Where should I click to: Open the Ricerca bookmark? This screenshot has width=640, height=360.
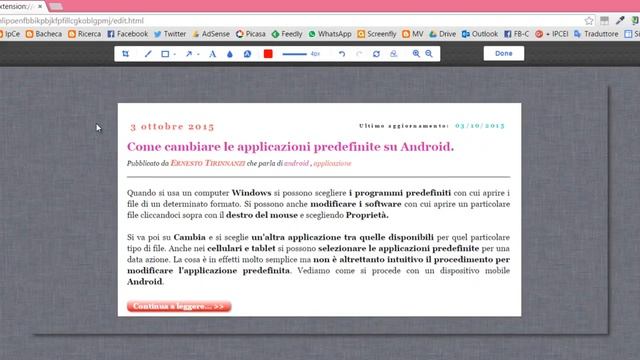(x=84, y=34)
